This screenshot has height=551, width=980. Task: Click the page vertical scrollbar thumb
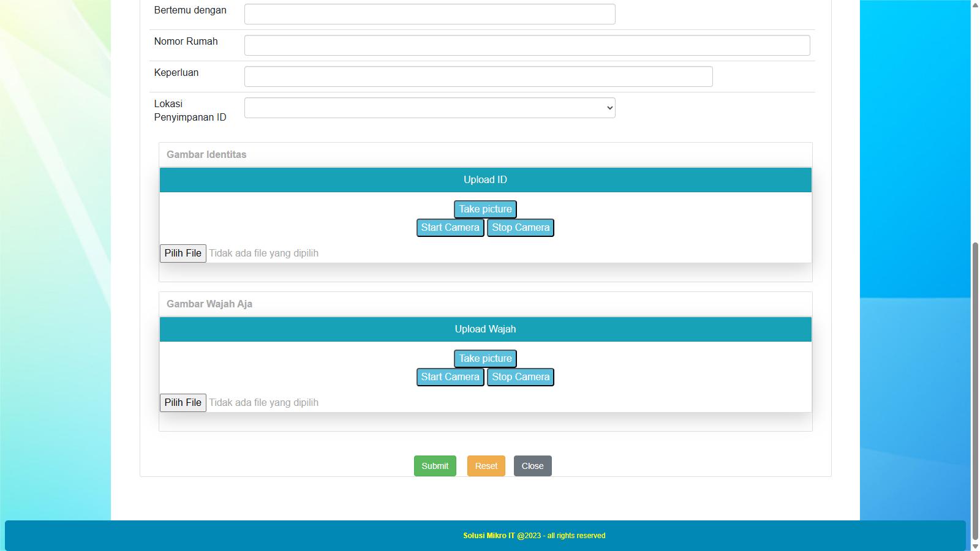[x=975, y=380]
